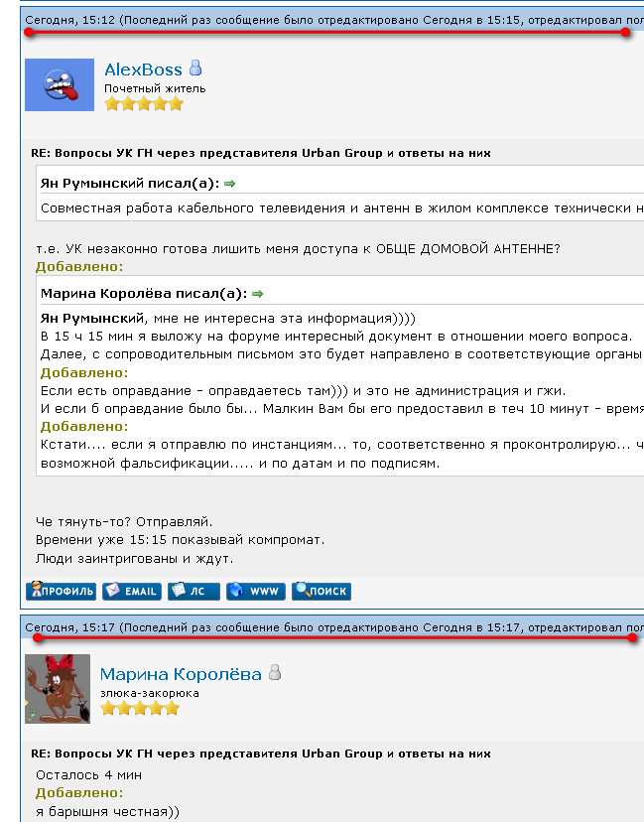
Task: Click AlexBoss blue smiley avatar
Action: 60,85
